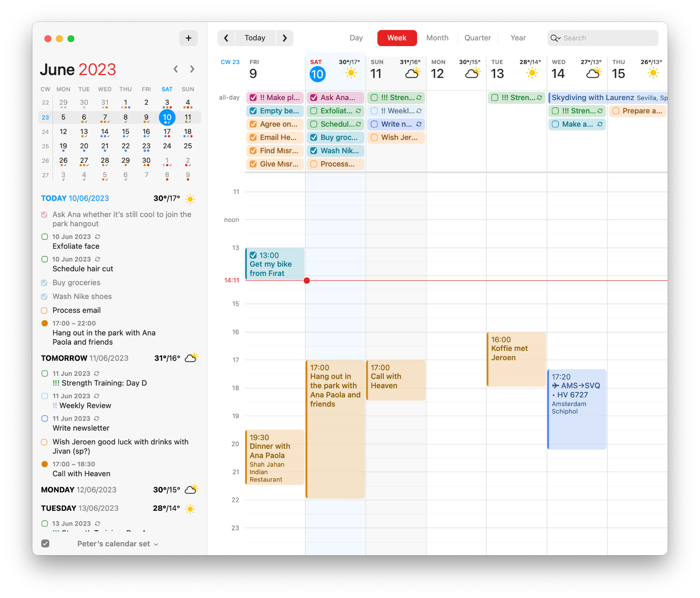The image size is (700, 598).
Task: Click the sun weather icon for Tuesday 13
Action: coord(532,74)
